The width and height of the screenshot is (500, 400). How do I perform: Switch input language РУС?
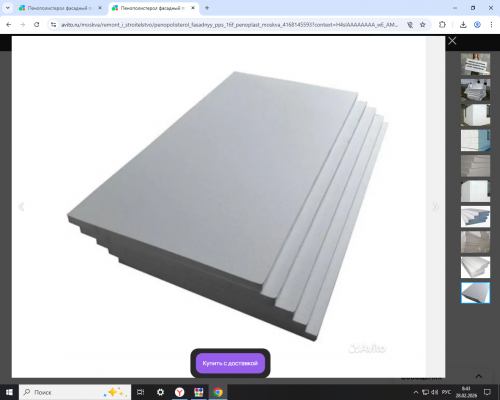pyautogui.click(x=446, y=392)
